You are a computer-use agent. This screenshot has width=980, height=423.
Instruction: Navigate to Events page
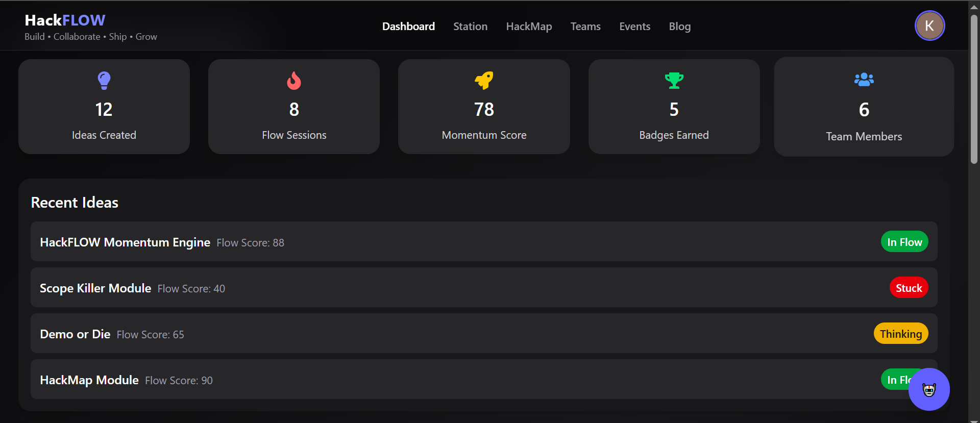[x=634, y=27]
